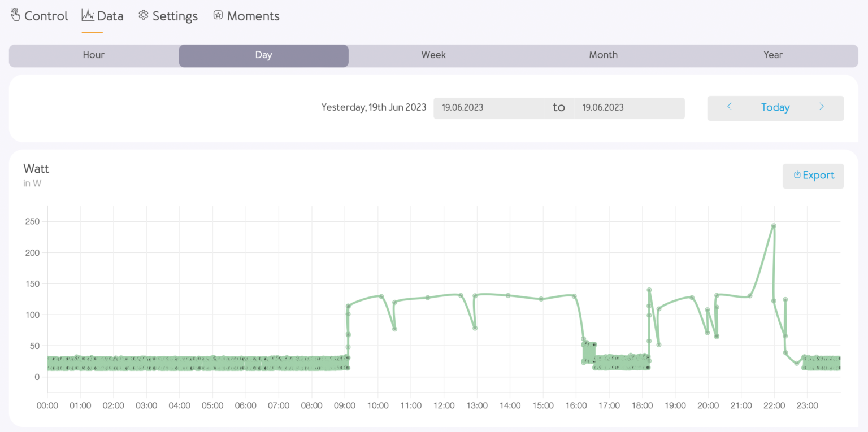
Task: Click the export icon in Export button
Action: [797, 175]
